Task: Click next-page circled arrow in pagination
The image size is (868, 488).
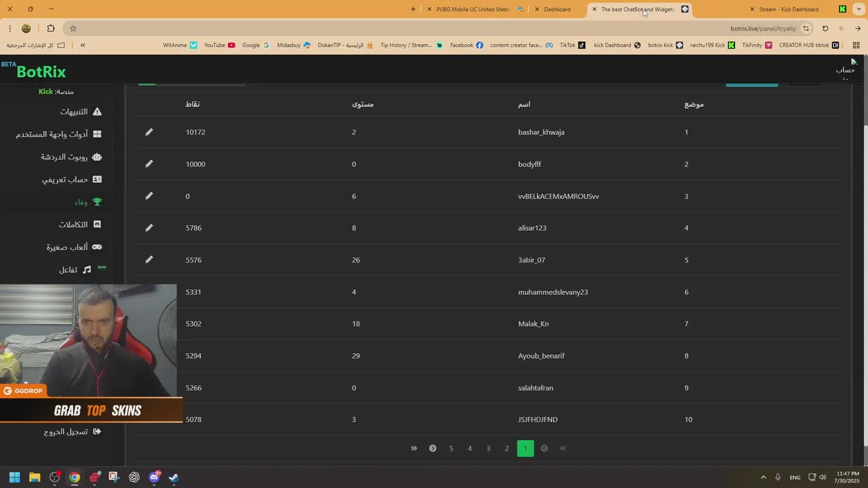Action: click(433, 449)
